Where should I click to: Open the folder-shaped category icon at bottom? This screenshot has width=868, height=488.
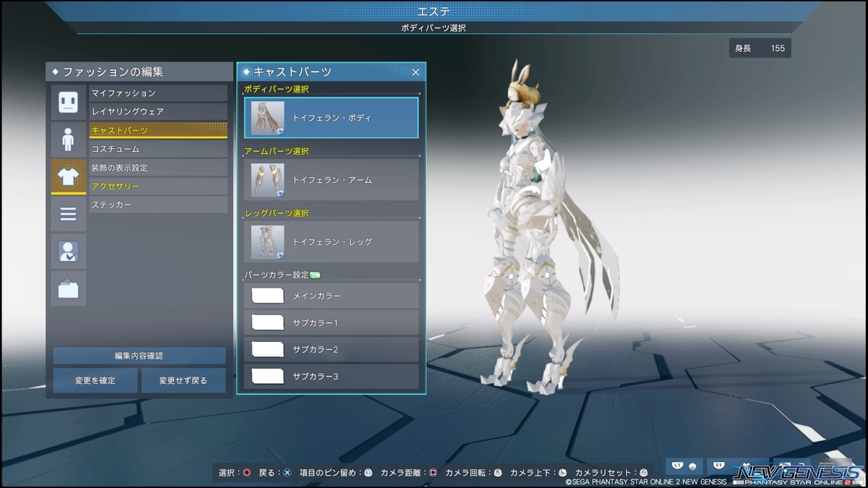68,289
